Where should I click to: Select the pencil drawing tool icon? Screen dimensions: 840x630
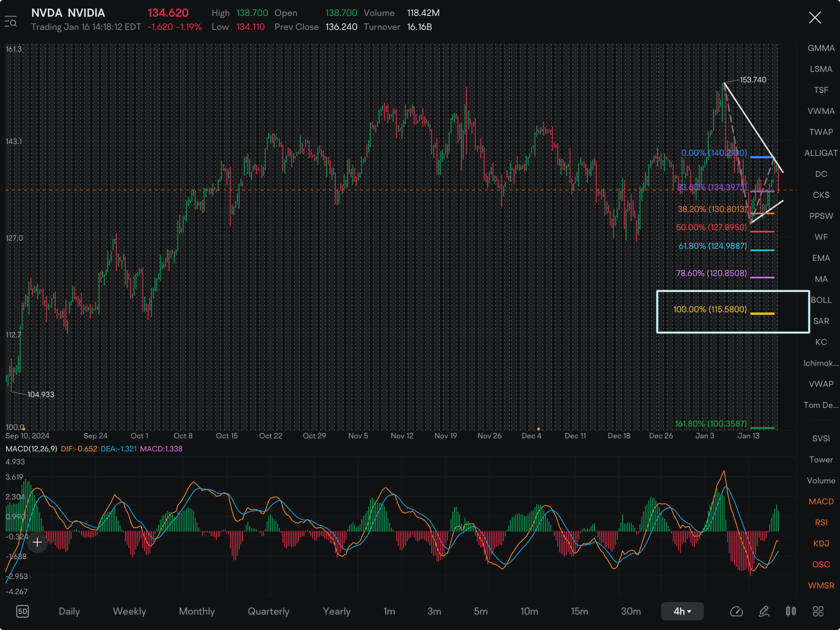764,611
